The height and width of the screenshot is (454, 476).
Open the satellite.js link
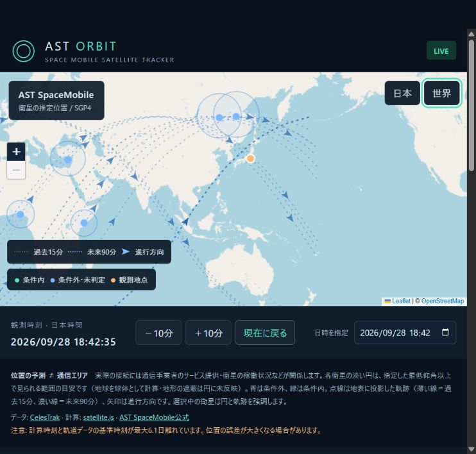(98, 417)
